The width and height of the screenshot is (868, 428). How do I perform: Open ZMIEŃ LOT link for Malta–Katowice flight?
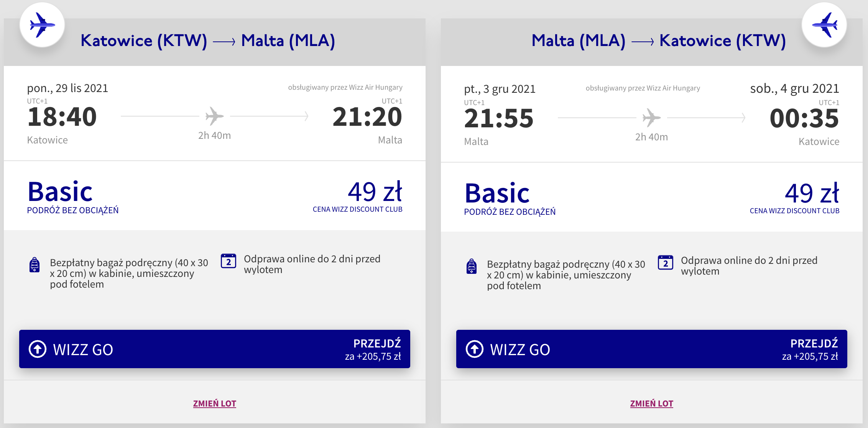click(652, 403)
